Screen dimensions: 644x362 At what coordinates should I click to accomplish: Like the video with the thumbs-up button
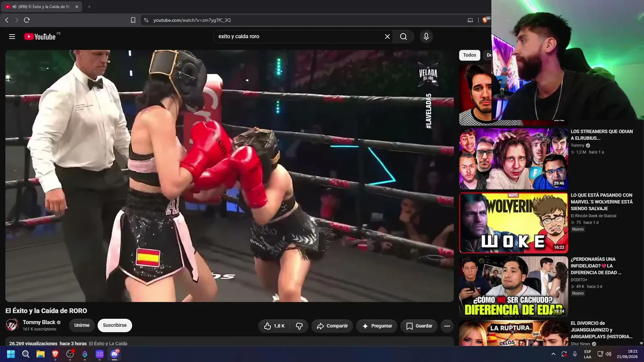pyautogui.click(x=275, y=326)
